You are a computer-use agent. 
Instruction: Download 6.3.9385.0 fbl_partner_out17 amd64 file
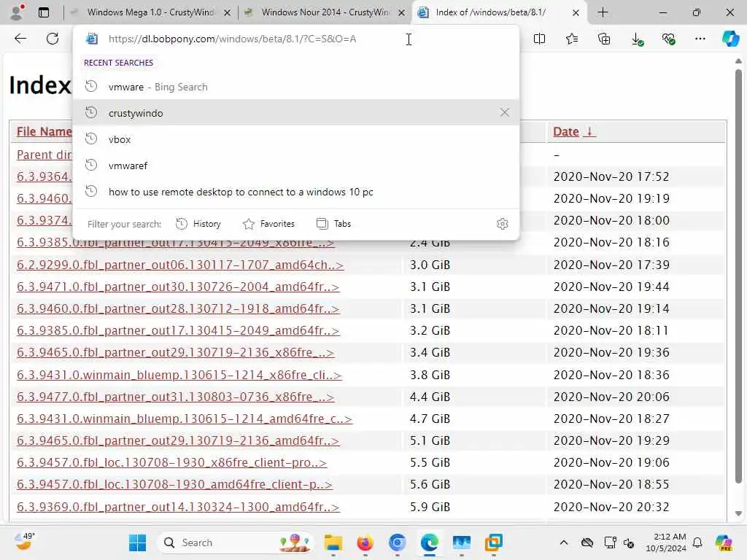(x=178, y=330)
